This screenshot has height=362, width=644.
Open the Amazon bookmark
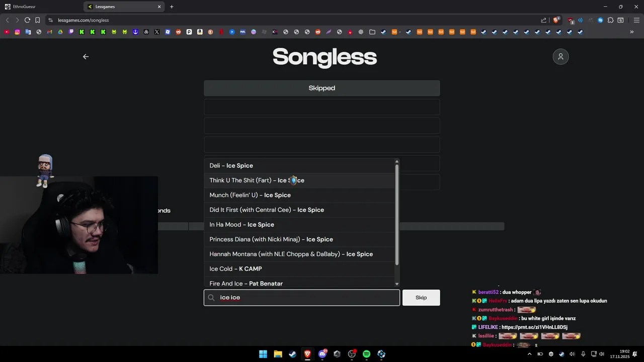(200, 32)
